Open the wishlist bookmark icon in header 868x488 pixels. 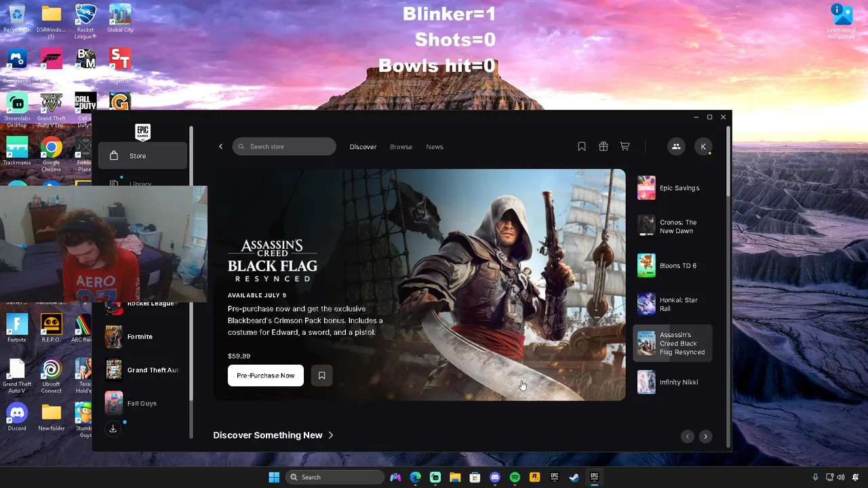(582, 146)
